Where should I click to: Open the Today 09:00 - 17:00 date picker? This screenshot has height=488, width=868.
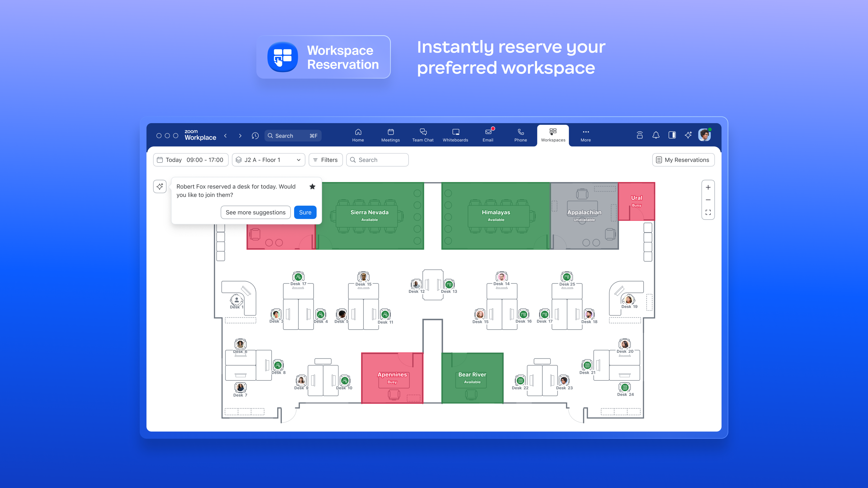pyautogui.click(x=190, y=160)
